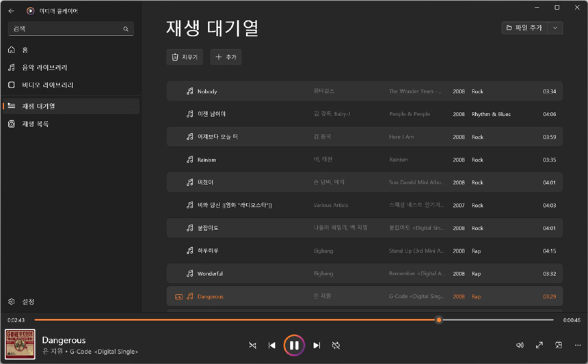The width and height of the screenshot is (588, 364).
Task: Click the 파일 추가 button
Action: [x=524, y=28]
